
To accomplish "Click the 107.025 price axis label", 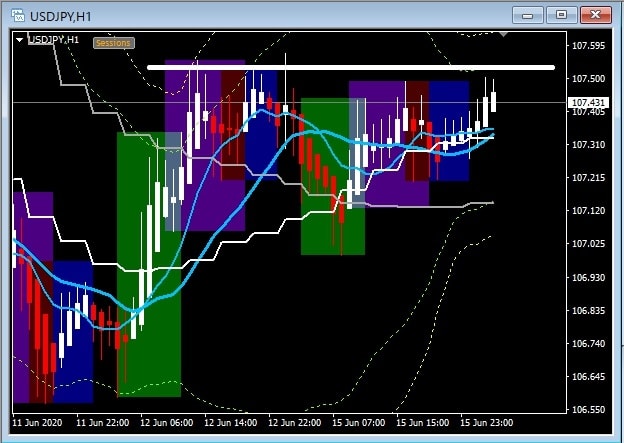I will 587,244.
